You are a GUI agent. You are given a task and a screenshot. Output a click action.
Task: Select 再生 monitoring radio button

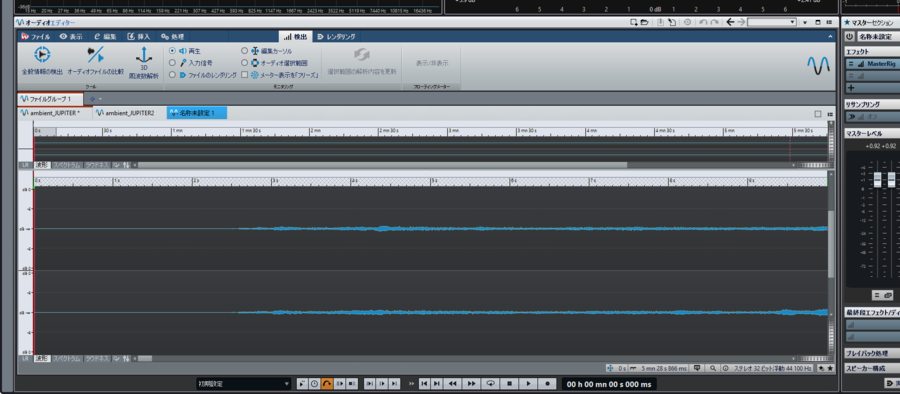point(172,51)
